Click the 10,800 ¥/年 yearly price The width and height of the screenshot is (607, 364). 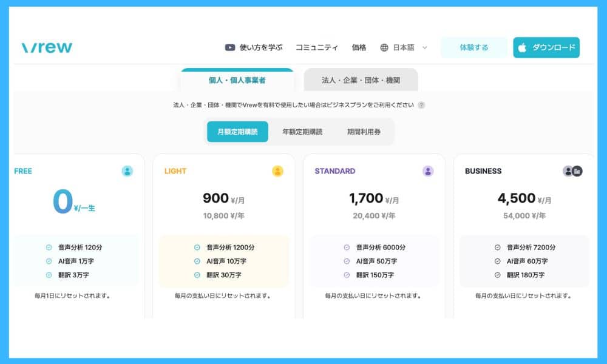click(224, 216)
